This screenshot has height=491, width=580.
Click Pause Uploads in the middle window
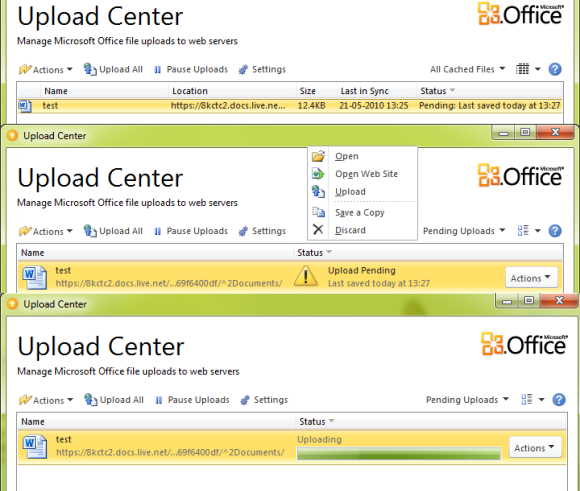(191, 231)
